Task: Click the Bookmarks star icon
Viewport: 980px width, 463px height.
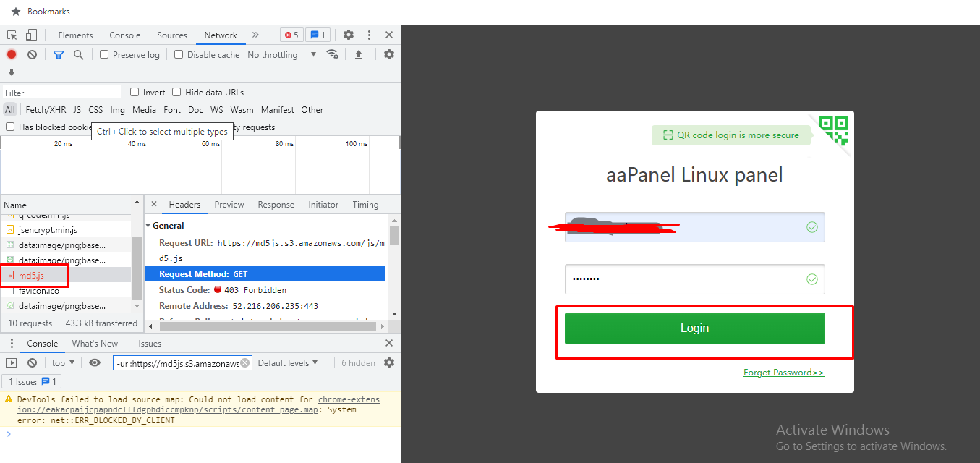Action: [x=16, y=12]
